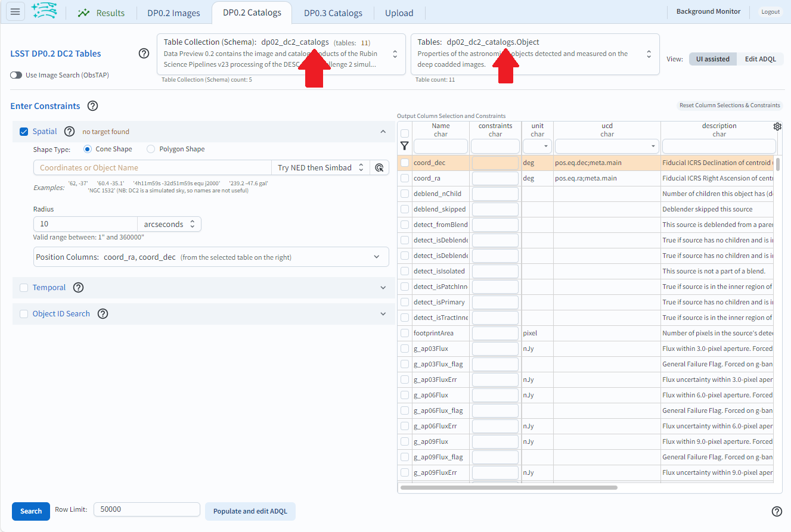
Task: Click the help question mark beside Enter Constraints
Action: pos(92,106)
